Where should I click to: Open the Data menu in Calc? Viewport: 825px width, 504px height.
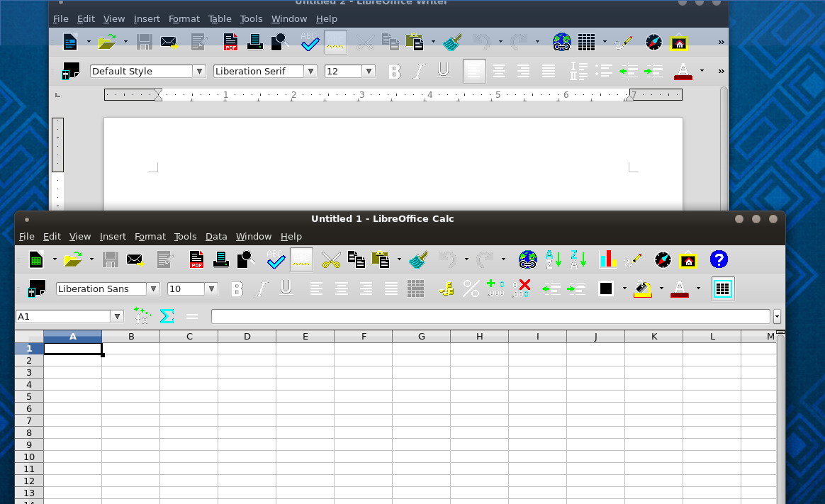click(216, 236)
